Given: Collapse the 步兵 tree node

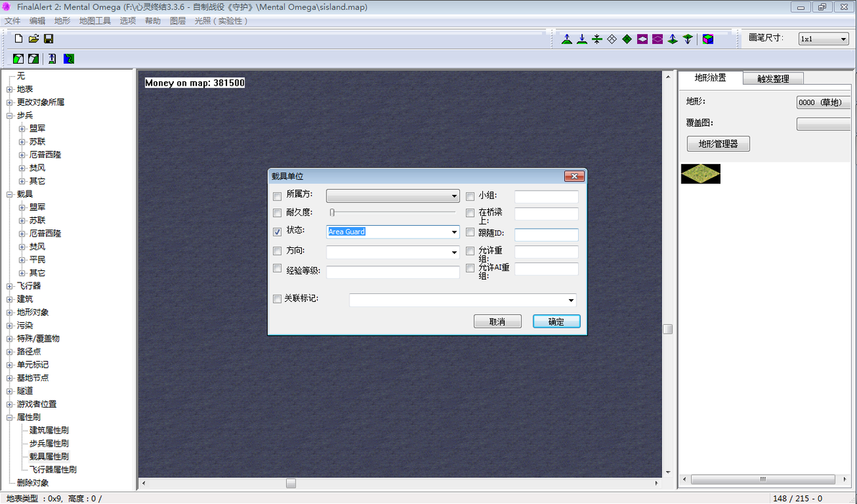Looking at the screenshot, I should pyautogui.click(x=9, y=115).
